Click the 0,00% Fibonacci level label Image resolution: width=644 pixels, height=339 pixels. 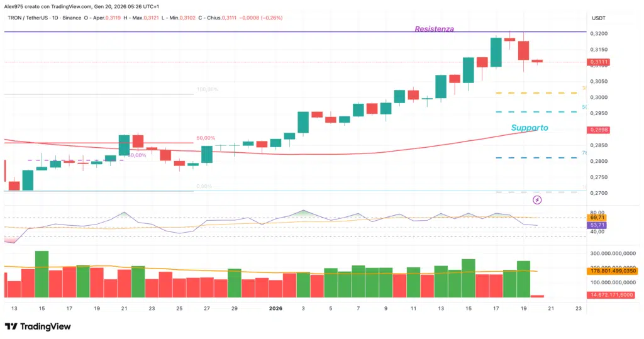[x=203, y=186]
